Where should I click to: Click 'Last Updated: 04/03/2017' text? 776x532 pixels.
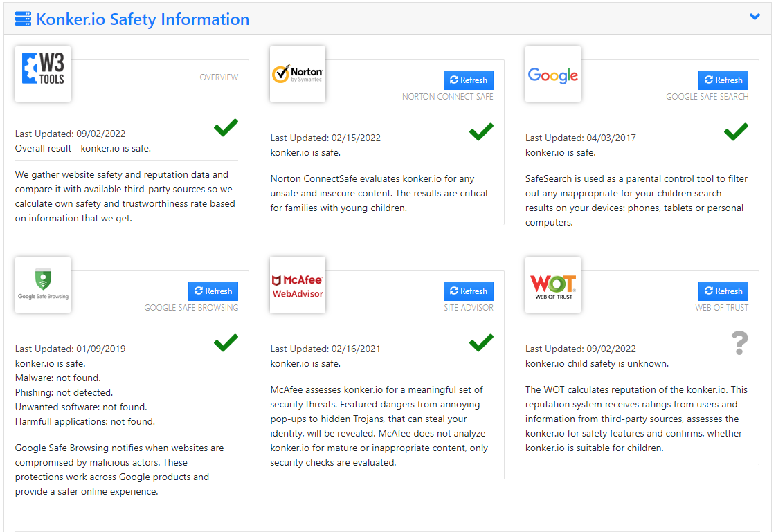581,138
